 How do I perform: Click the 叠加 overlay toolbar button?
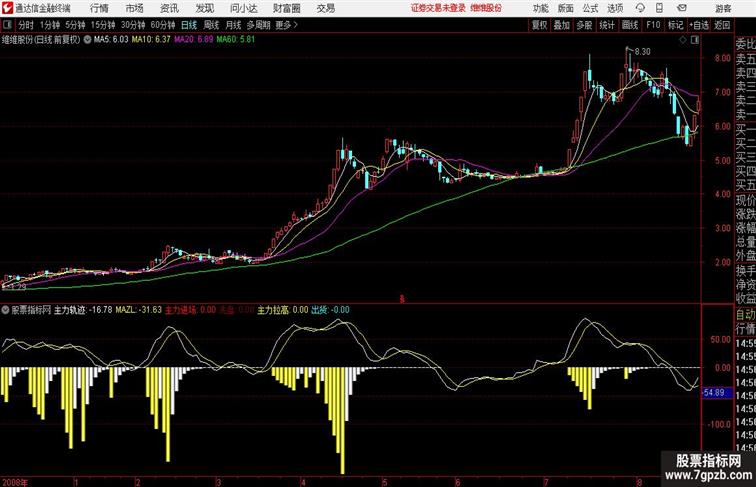[562, 25]
